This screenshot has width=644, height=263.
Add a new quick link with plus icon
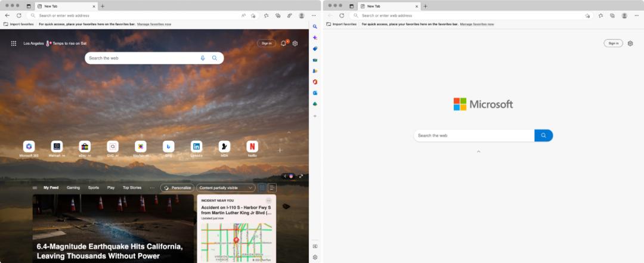(280, 150)
